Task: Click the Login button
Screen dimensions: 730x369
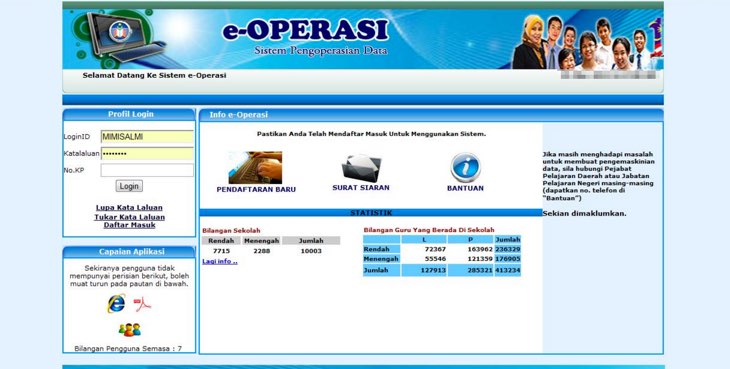Action: click(129, 186)
